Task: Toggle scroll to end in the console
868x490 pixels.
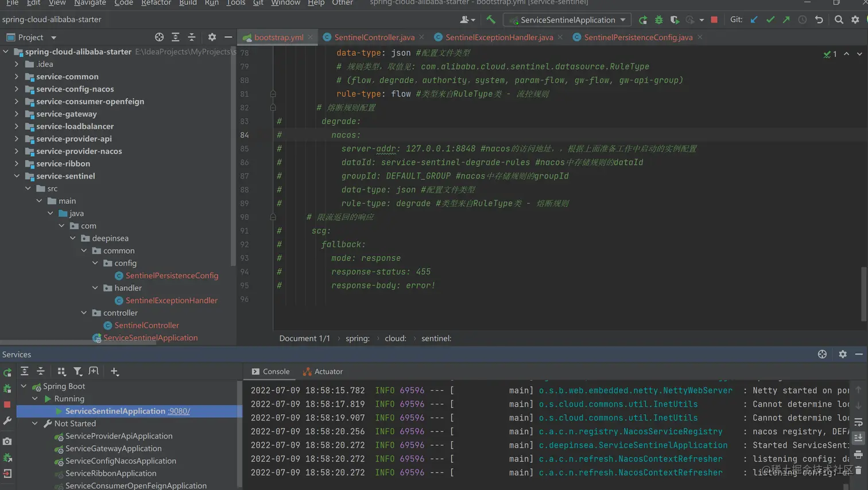Action: [858, 438]
